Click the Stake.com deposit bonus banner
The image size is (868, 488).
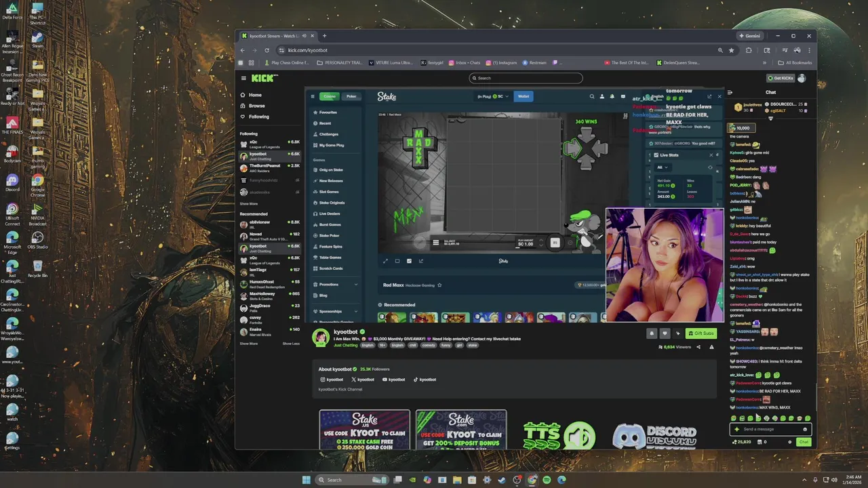point(461,430)
